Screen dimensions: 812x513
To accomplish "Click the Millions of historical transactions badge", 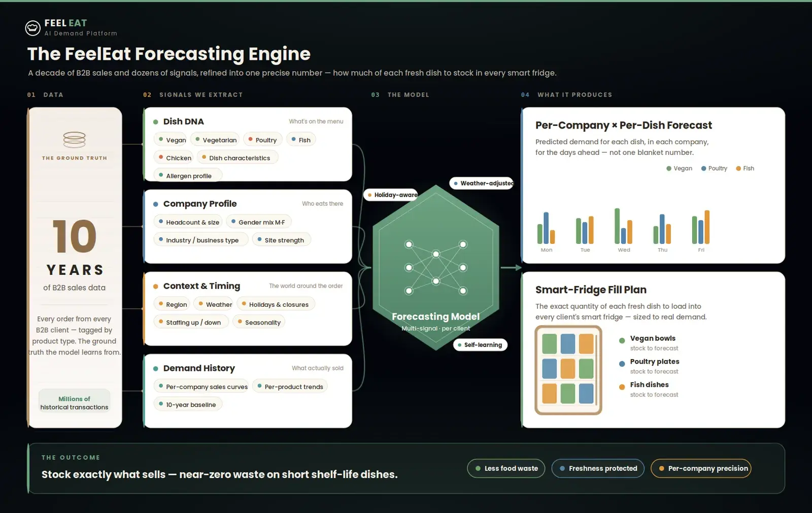I will (75, 403).
